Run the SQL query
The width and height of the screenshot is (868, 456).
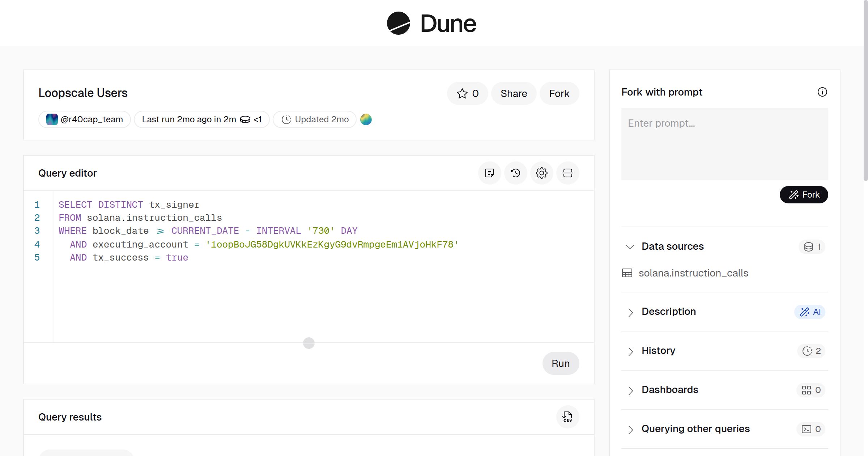point(560,363)
